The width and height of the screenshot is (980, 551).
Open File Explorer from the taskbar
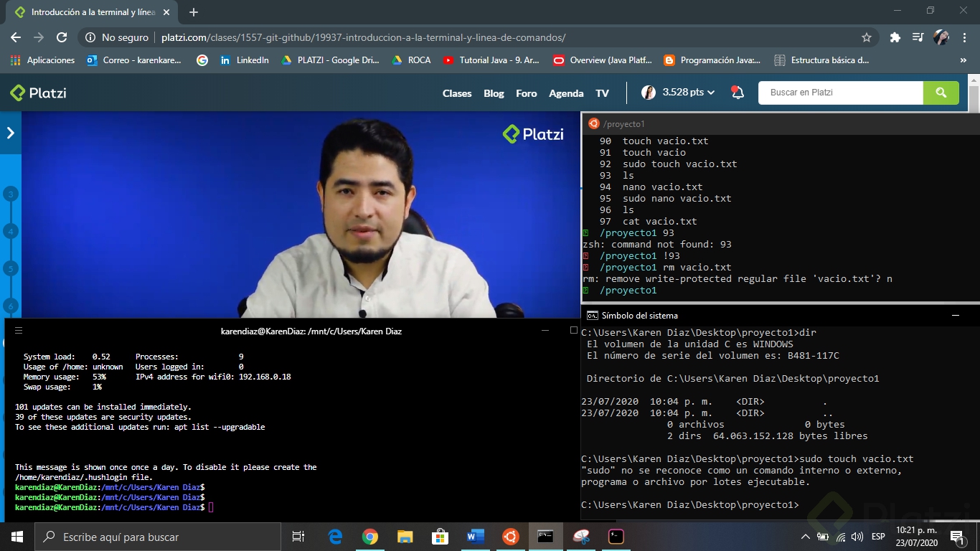coord(405,537)
